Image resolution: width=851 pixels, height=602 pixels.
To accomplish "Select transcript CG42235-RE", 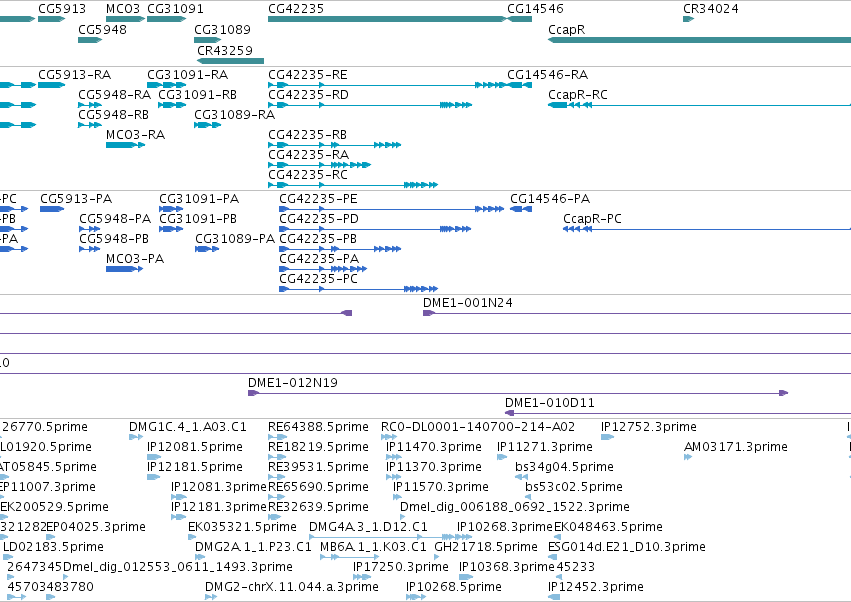I will pos(386,85).
